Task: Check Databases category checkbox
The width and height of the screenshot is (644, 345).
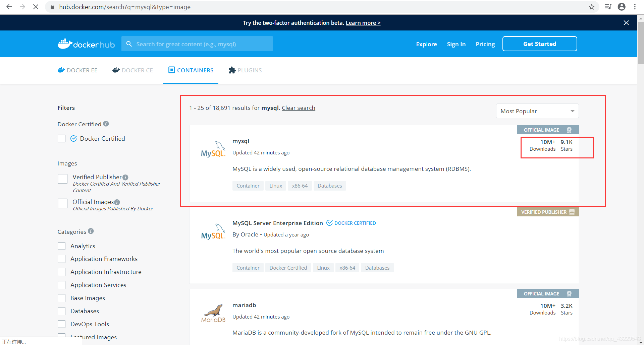Action: (61, 311)
